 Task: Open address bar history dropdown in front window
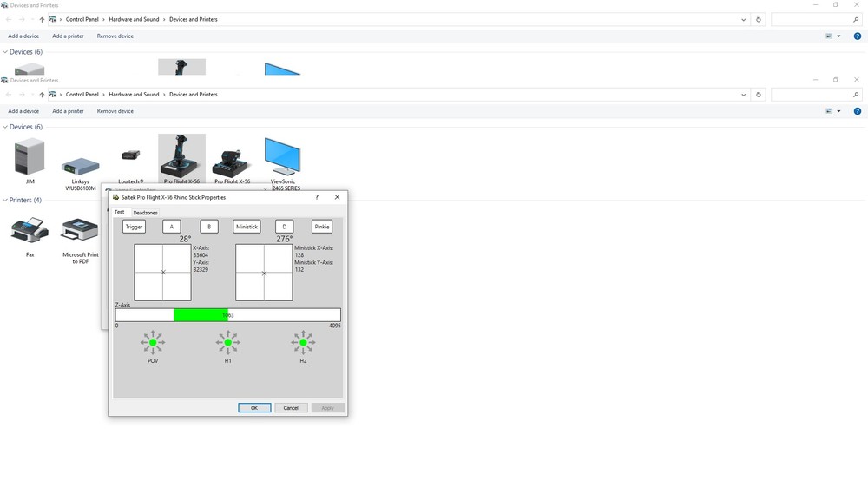coord(744,95)
